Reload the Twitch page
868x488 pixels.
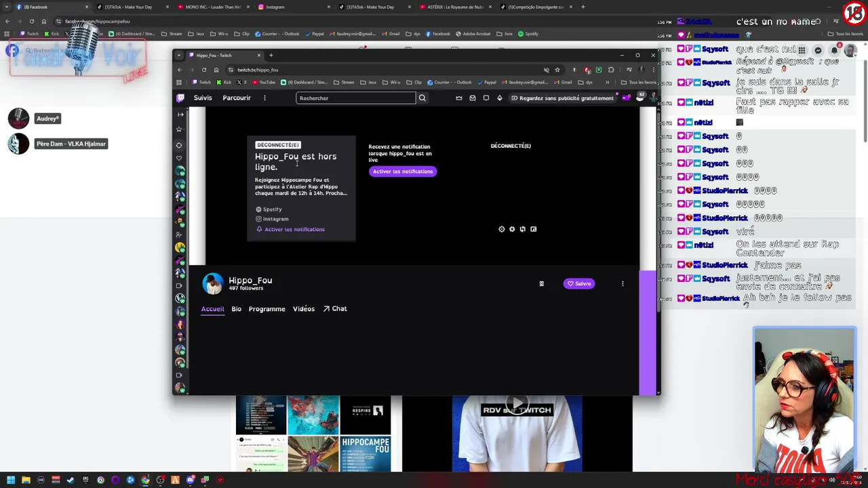tap(203, 70)
